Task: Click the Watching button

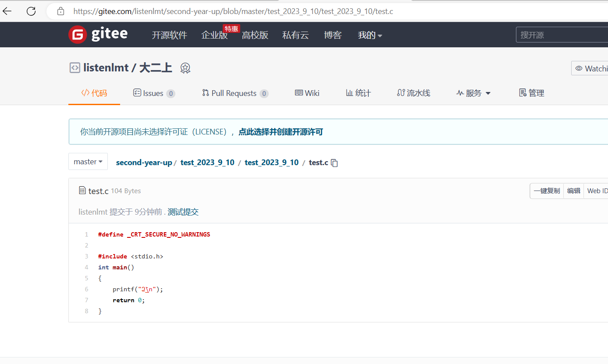Action: [590, 68]
